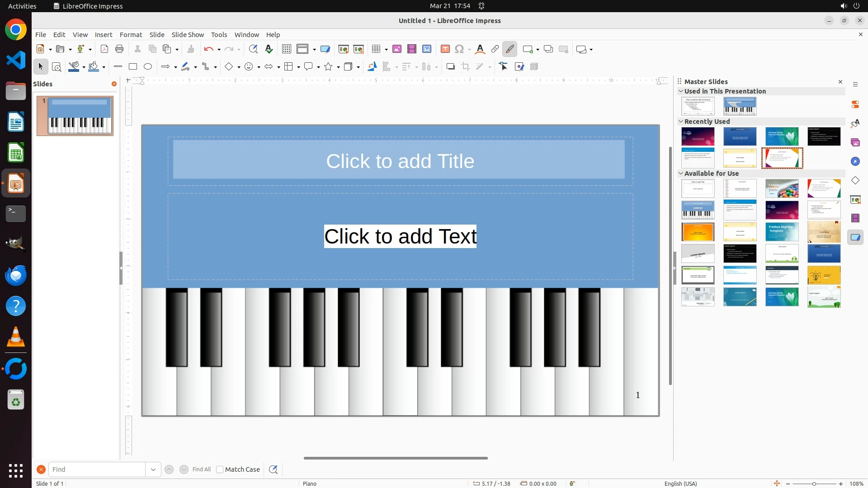Open the Gallery sidebar deck icon

tap(855, 143)
